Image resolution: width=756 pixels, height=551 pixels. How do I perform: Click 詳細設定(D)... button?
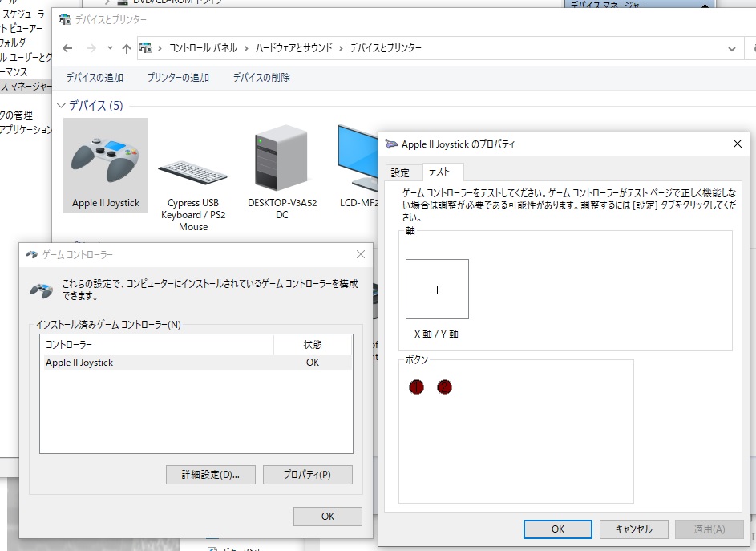tap(211, 474)
